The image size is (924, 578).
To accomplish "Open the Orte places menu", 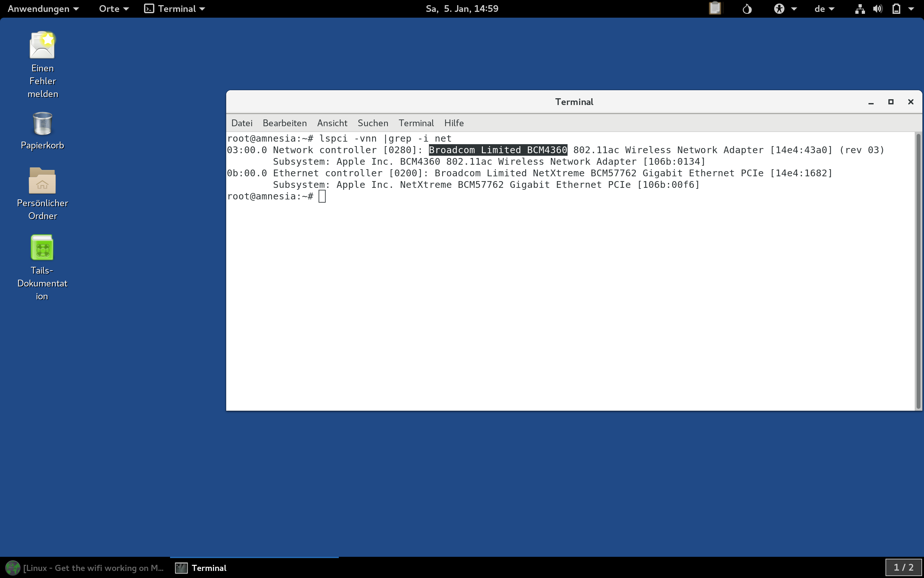I will [x=114, y=8].
